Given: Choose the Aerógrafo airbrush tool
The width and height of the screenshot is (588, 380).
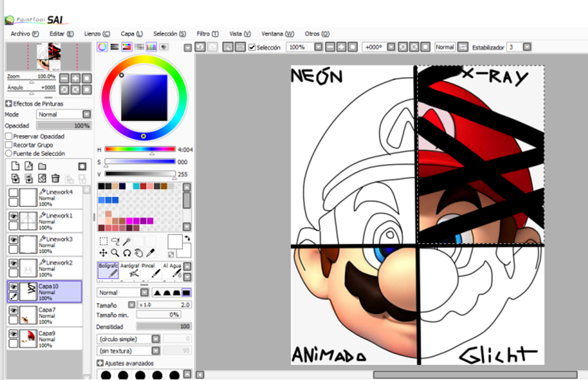Looking at the screenshot, I should 129,271.
